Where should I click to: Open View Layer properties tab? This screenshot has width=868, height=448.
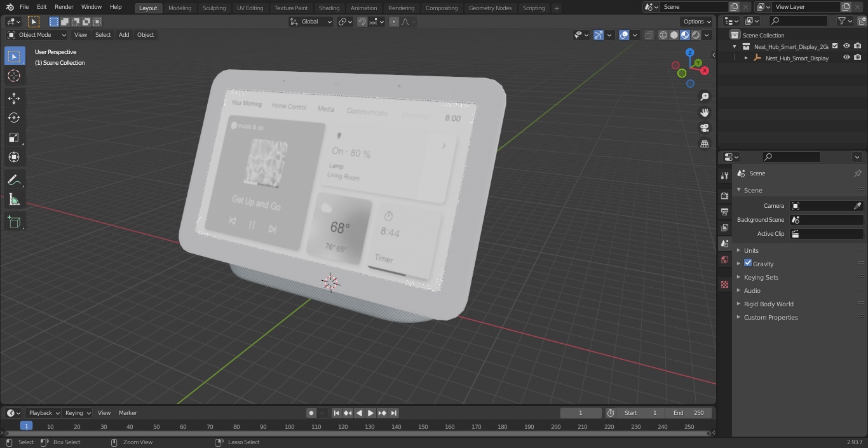click(724, 227)
